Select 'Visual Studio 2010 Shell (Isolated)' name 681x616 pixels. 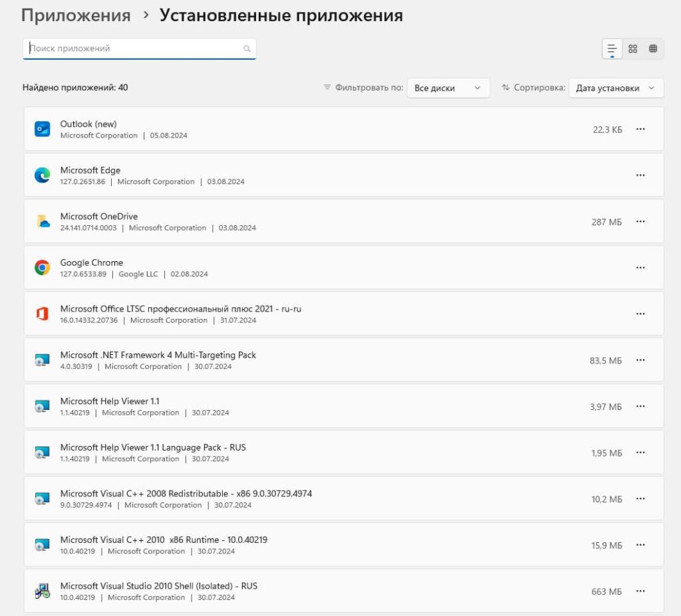(x=158, y=586)
